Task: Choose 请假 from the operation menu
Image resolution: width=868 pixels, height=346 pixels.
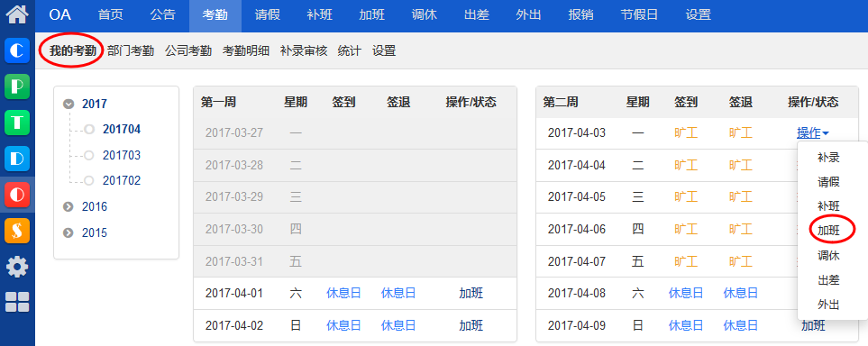Action: (x=828, y=182)
